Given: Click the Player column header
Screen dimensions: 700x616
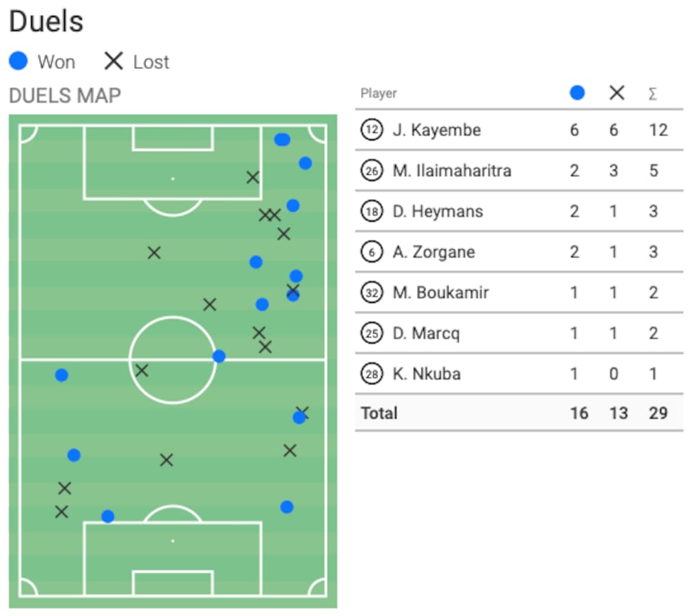Looking at the screenshot, I should click(379, 94).
